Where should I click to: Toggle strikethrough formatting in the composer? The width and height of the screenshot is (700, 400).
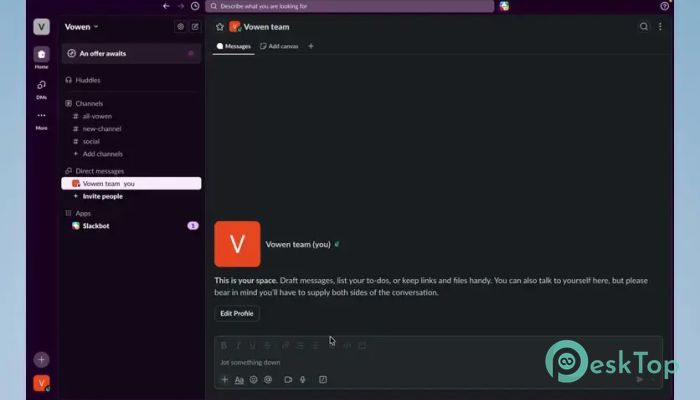[x=267, y=346]
